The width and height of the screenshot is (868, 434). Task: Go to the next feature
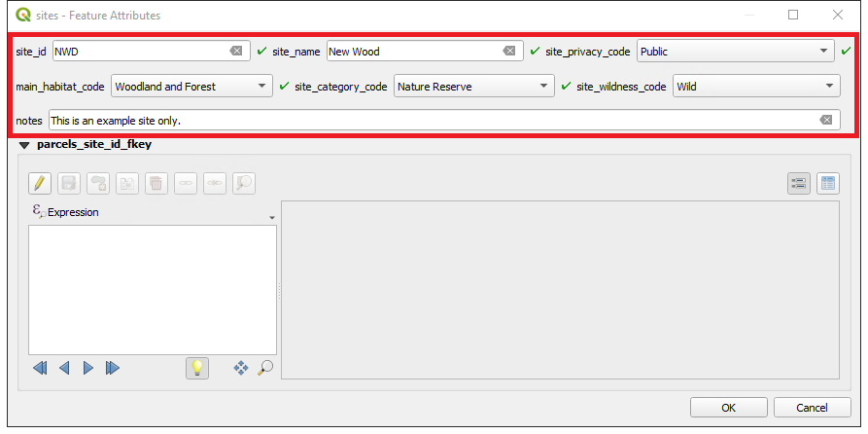(88, 368)
